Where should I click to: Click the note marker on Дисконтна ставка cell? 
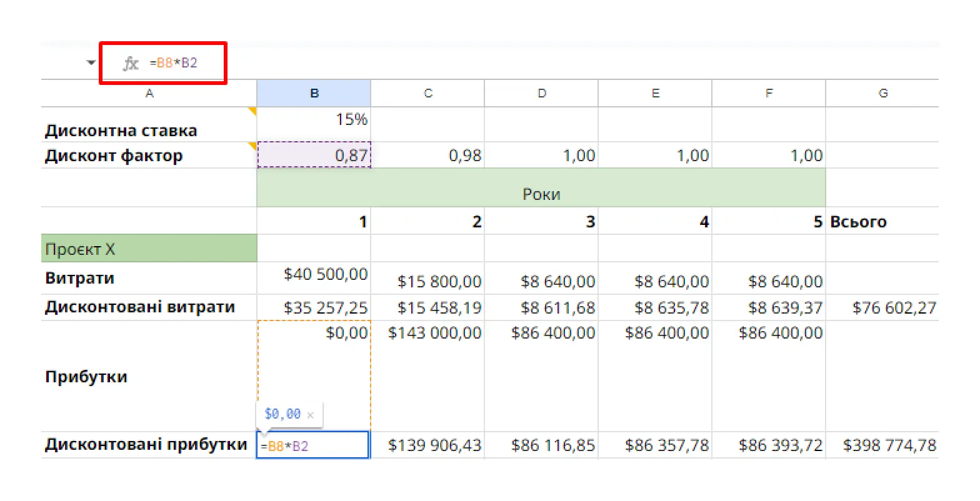[252, 111]
